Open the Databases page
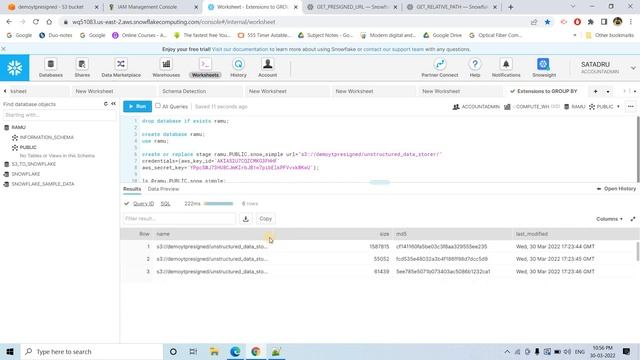 (51, 68)
